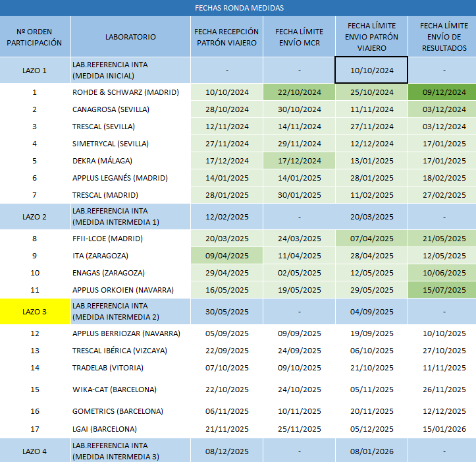Click the 08/12/2025 cell
This screenshot has height=462, width=476.
(x=226, y=451)
